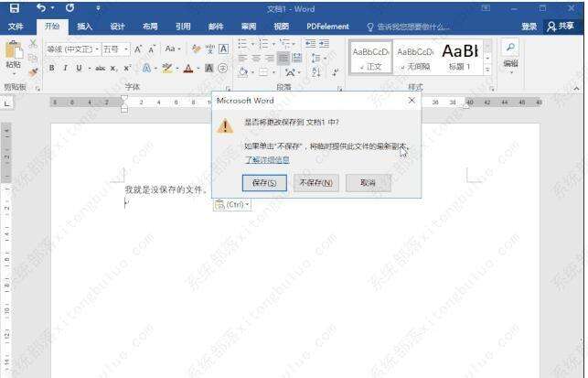Open the 了解详细信息 link
This screenshot has width=588, height=378.
pos(267,159)
